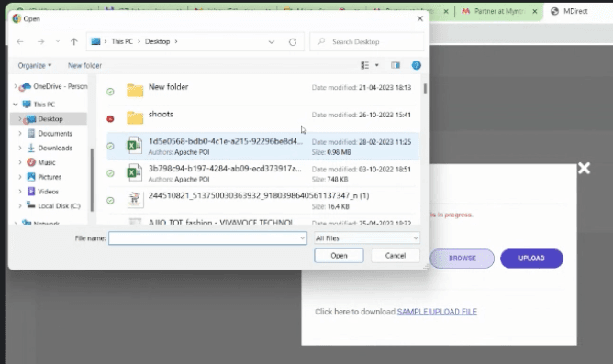Select the 'shoots' folder icon
Viewport: 613px width, 364px height.
[135, 117]
